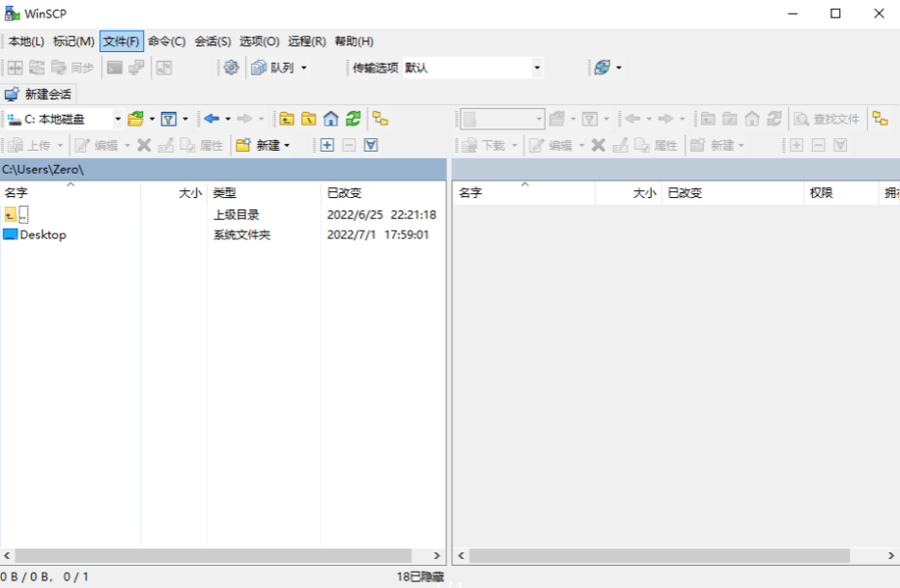Go to the local home directory

point(331,119)
